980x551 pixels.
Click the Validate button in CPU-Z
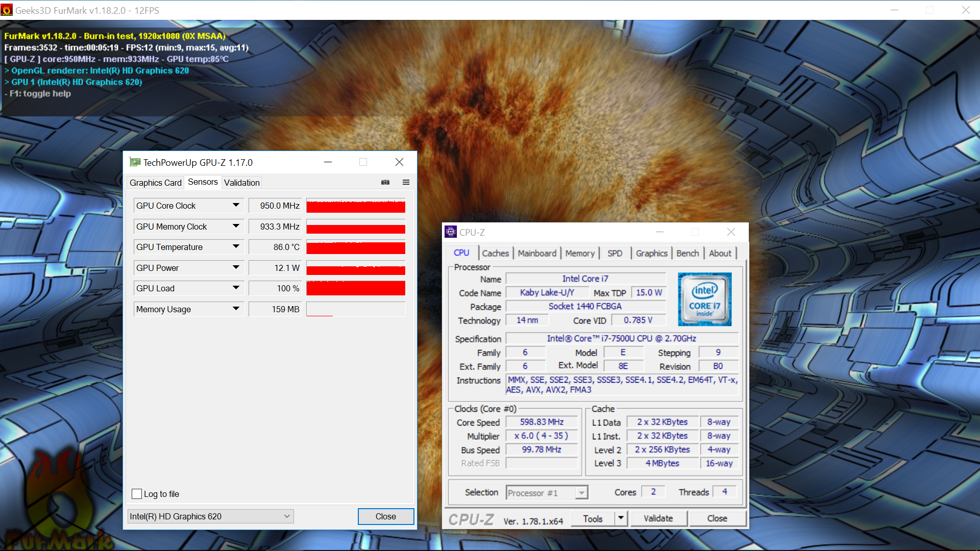pyautogui.click(x=658, y=518)
